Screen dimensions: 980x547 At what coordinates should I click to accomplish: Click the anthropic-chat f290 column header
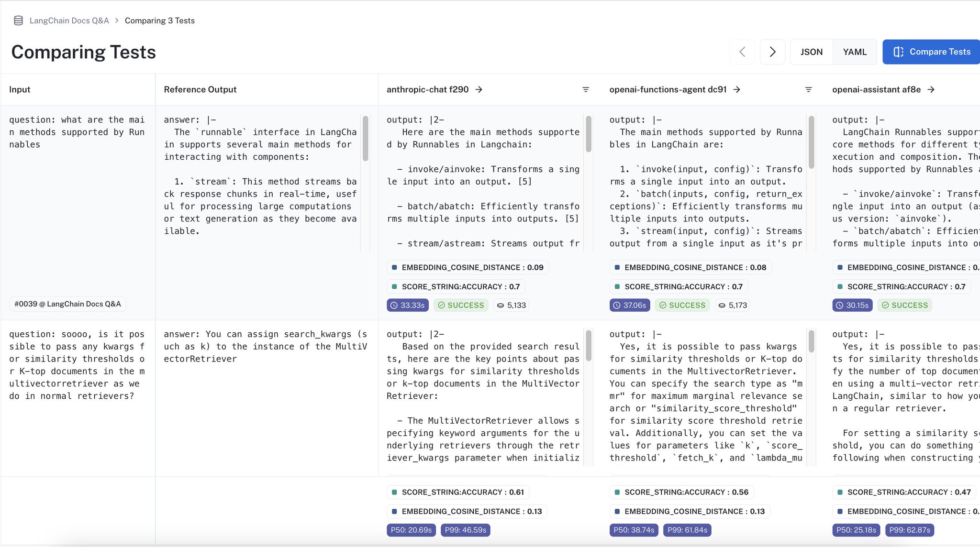pyautogui.click(x=427, y=89)
